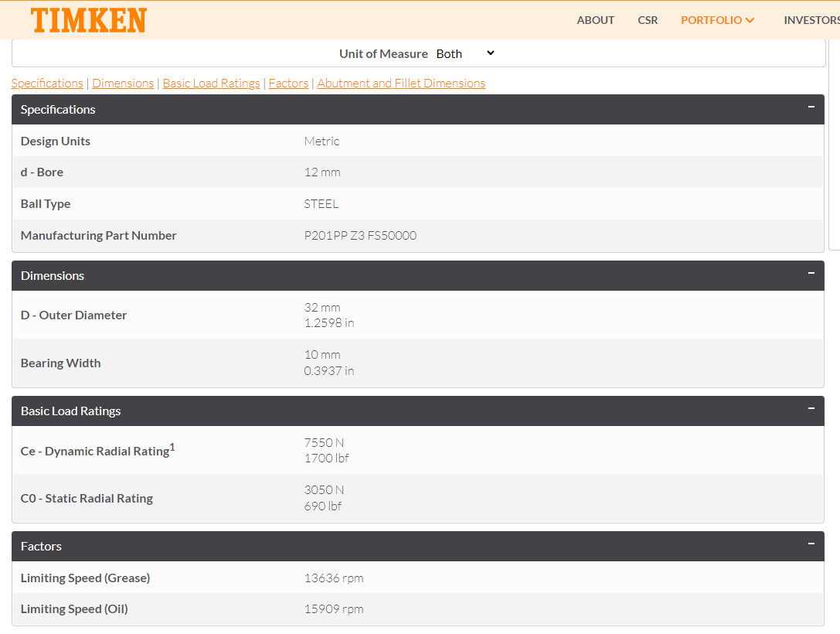
Task: Click the 'Metric' design units value
Action: [x=321, y=141]
